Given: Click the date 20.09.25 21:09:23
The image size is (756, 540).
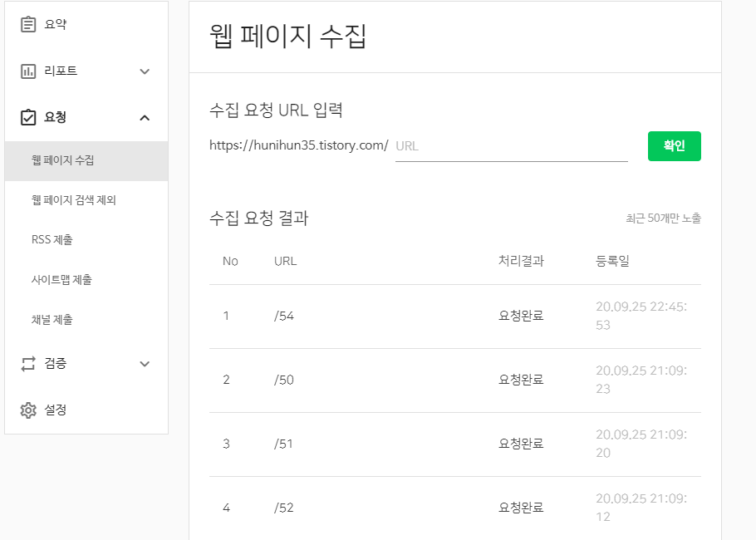Looking at the screenshot, I should [641, 380].
